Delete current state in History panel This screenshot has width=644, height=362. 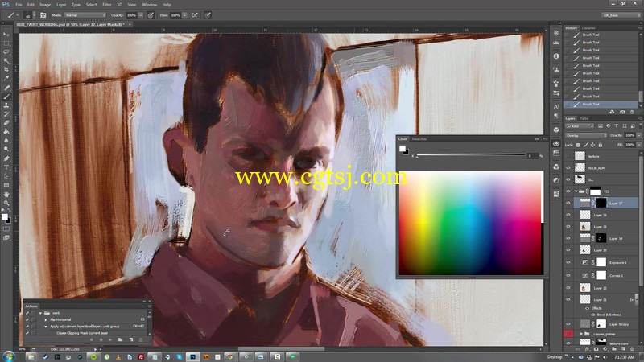tap(632, 112)
